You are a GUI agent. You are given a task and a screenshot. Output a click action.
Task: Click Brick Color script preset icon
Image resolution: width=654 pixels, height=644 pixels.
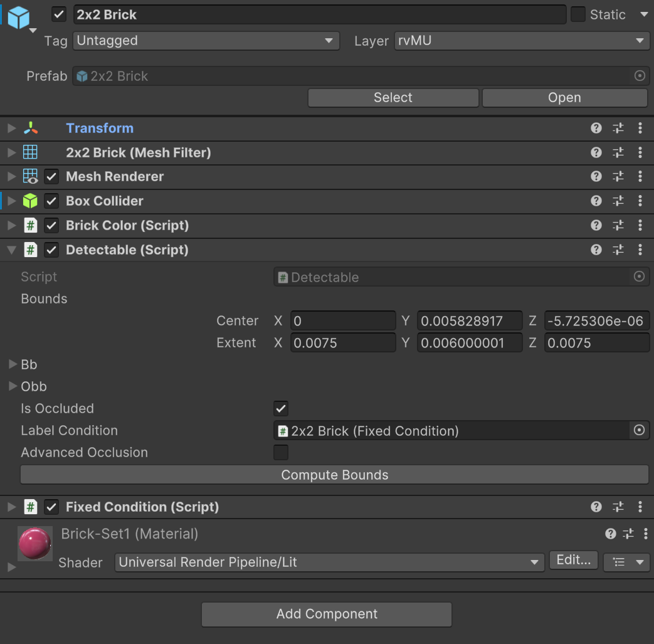(618, 226)
